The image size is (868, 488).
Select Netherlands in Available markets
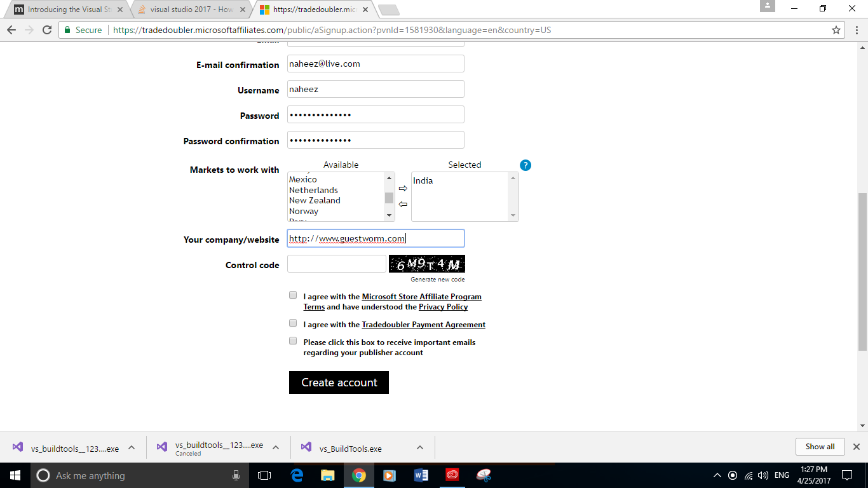313,190
